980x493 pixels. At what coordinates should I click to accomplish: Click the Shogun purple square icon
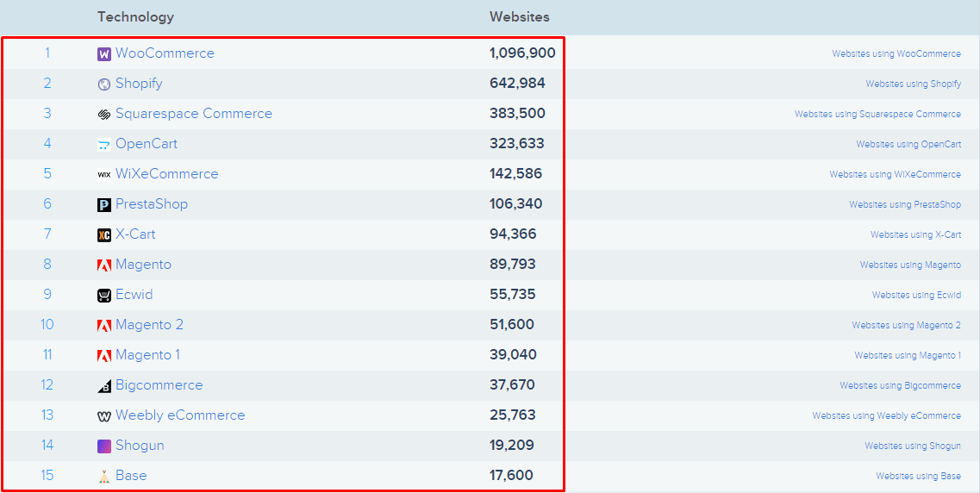coord(104,446)
